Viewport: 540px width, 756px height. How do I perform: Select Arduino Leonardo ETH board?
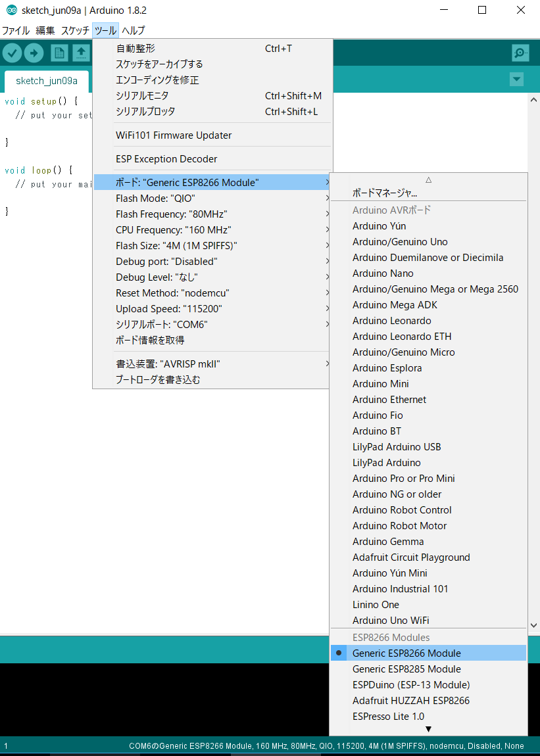tap(429, 337)
